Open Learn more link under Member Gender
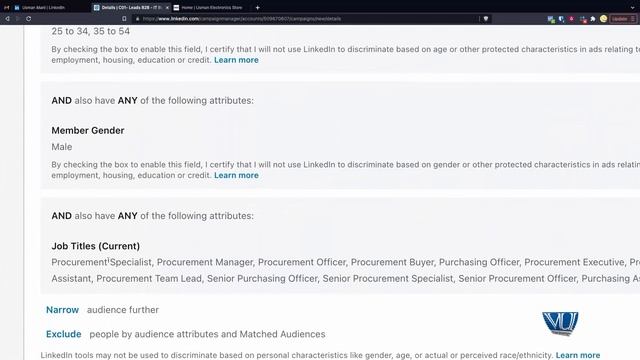Image resolution: width=640 pixels, height=360 pixels. (x=236, y=175)
